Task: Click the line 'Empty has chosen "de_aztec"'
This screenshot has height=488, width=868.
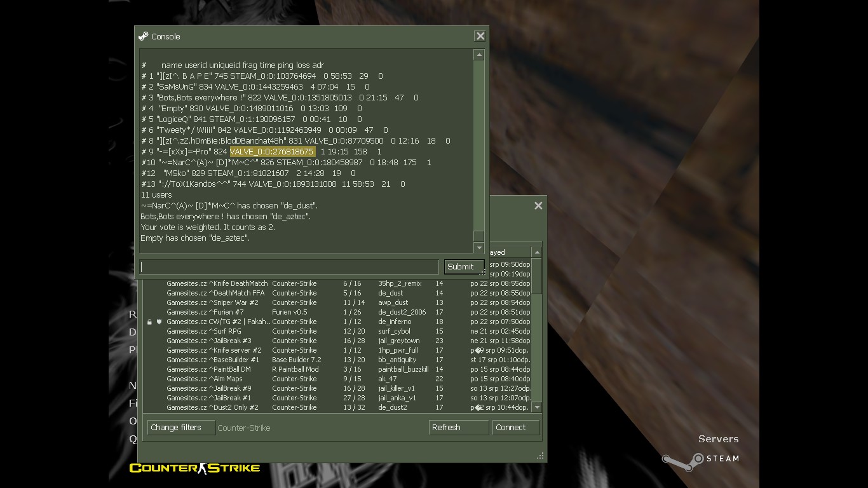Action: [x=195, y=238]
